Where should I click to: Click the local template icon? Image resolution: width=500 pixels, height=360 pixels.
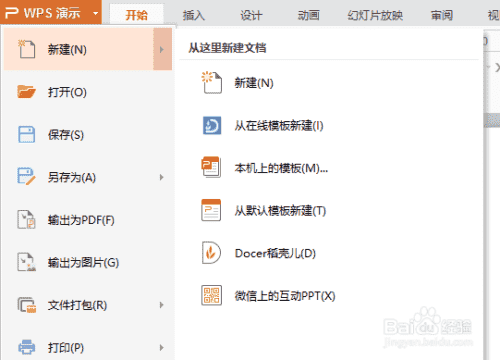coord(211,167)
